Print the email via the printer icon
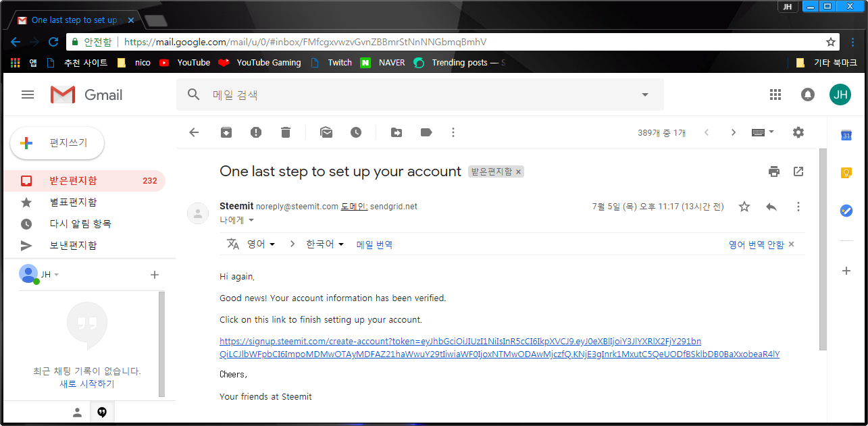868x426 pixels. pos(774,171)
